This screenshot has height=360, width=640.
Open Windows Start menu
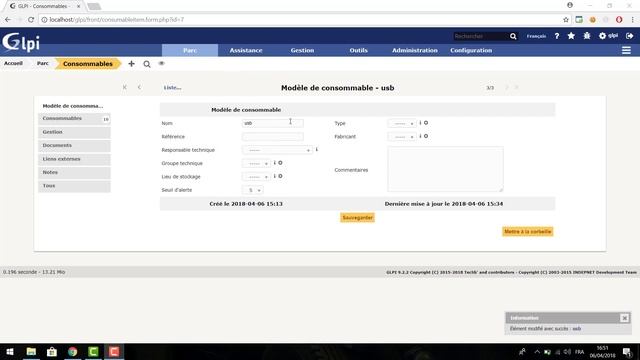[x=10, y=351]
